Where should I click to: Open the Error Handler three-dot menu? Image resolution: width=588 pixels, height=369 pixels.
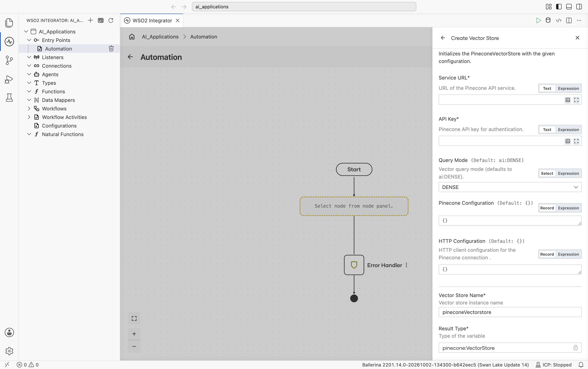[x=406, y=265]
